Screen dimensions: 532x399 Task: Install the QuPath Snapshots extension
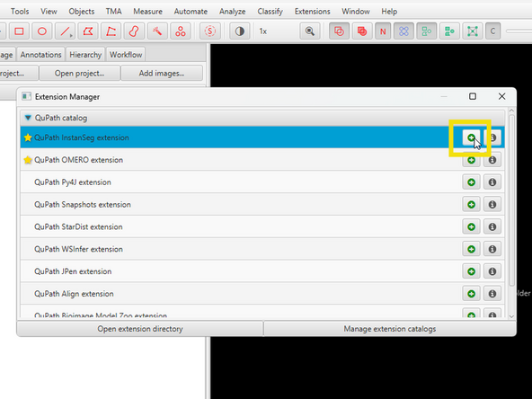pyautogui.click(x=471, y=205)
